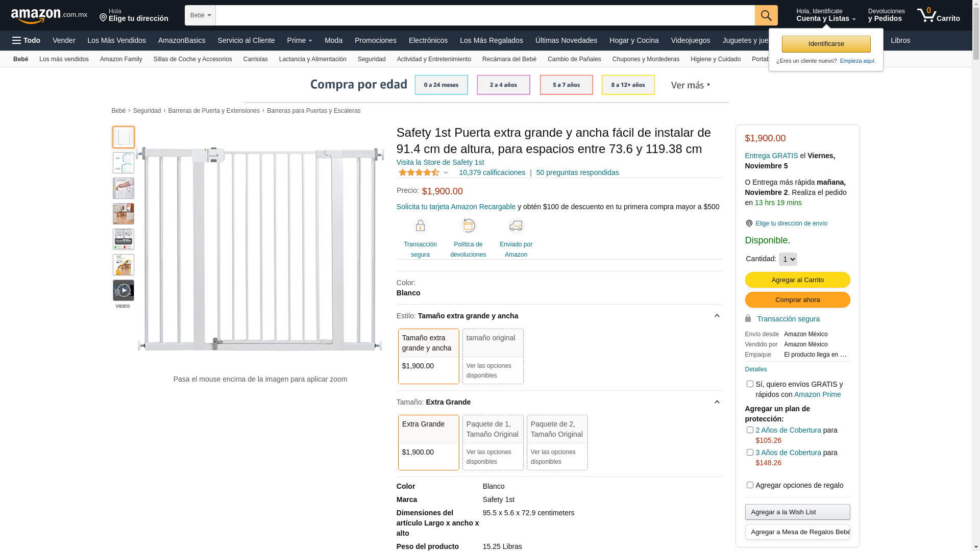Click the magnifying glass search button

[766, 15]
